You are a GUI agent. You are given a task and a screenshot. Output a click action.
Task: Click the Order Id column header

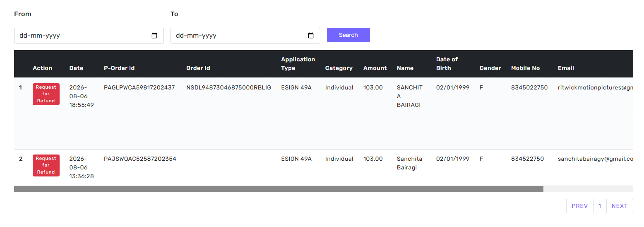click(198, 68)
